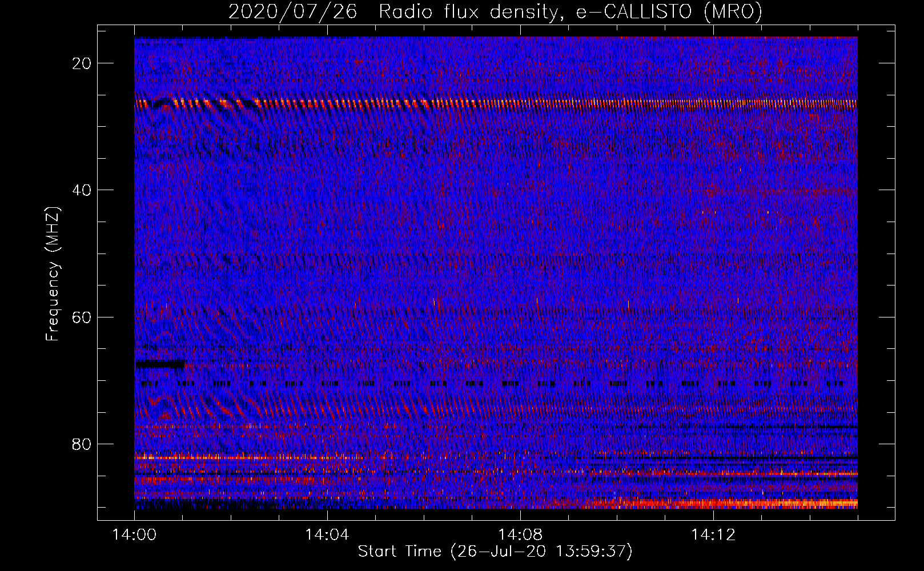Click the '14:12' time tick label
Viewport: 924px width, 571px height.
713,535
